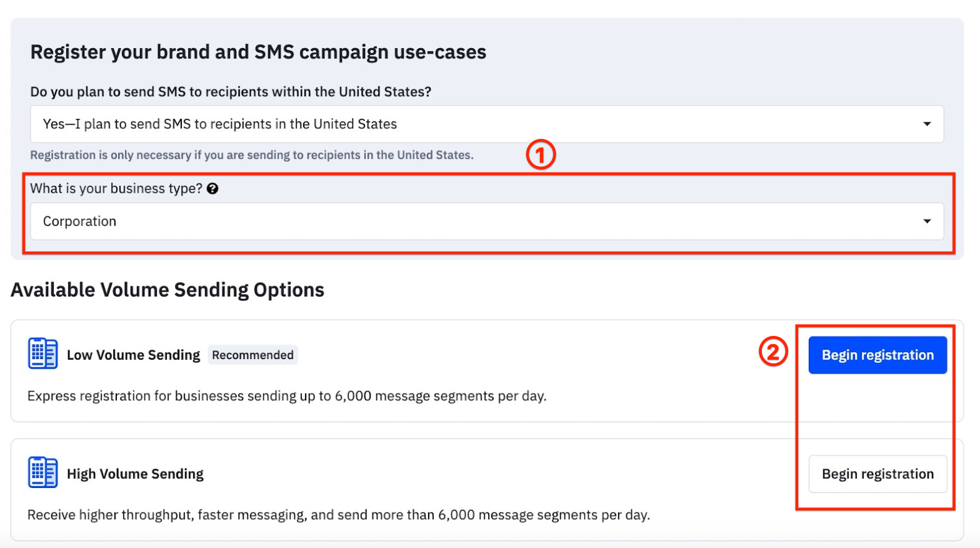Select the question mark icon after 'What is your business type?'
The image size is (980, 548).
pos(212,188)
